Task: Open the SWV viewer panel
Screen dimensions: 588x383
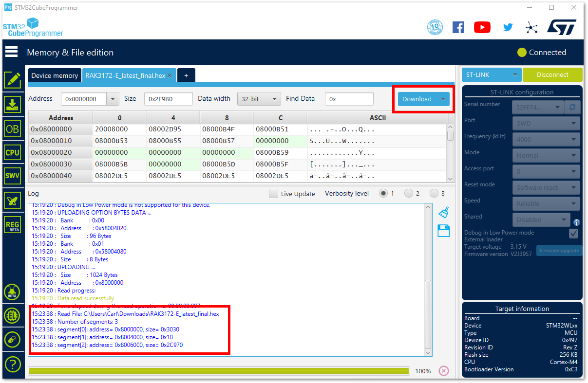Action: (12, 176)
